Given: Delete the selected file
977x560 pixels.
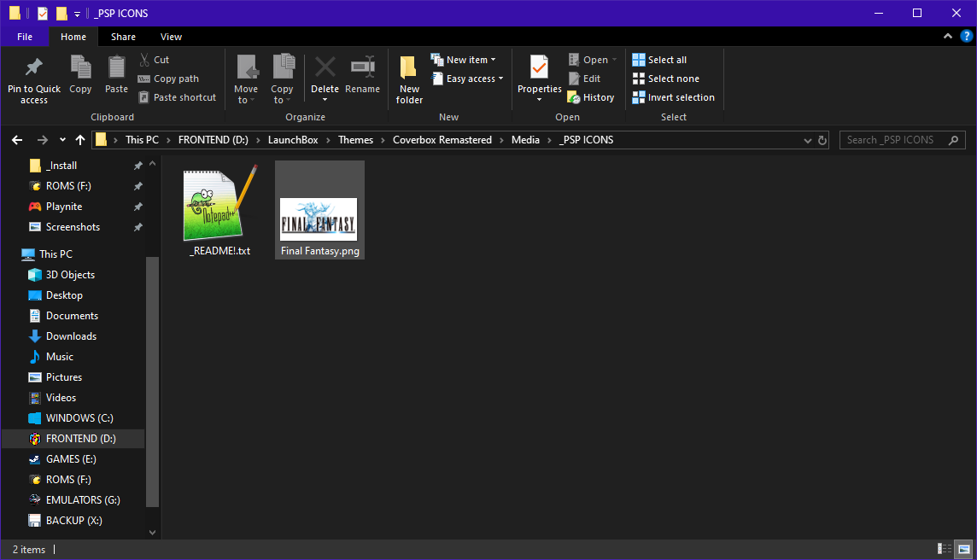Looking at the screenshot, I should [325, 79].
